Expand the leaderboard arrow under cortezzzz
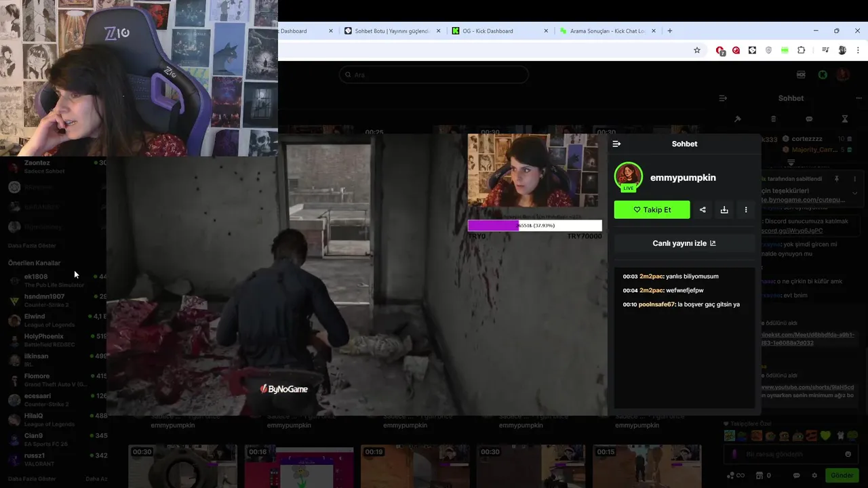868x488 pixels. click(791, 163)
